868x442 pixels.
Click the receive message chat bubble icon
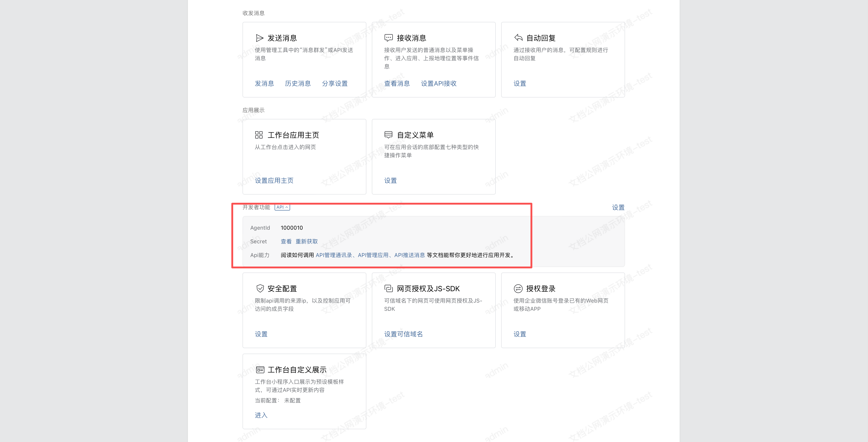(x=388, y=38)
